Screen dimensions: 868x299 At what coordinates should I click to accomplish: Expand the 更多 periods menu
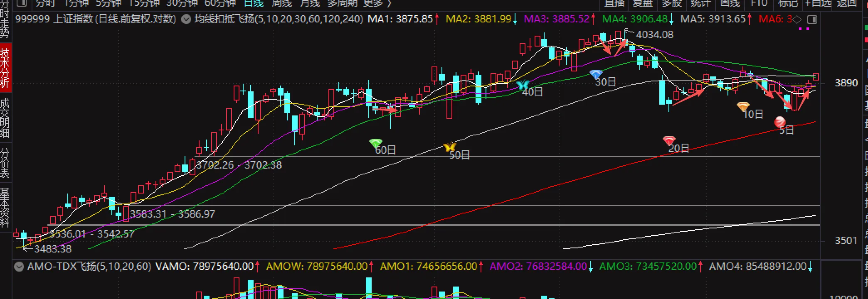tap(377, 3)
